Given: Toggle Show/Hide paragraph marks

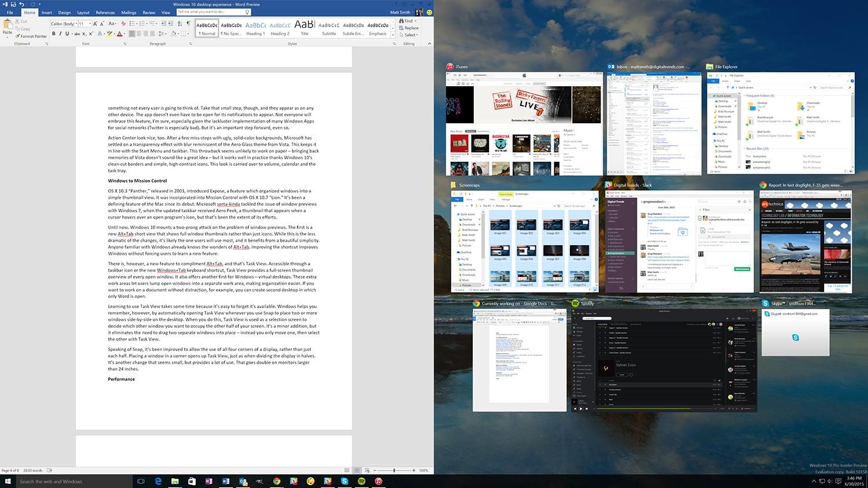Looking at the screenshot, I should (188, 23).
